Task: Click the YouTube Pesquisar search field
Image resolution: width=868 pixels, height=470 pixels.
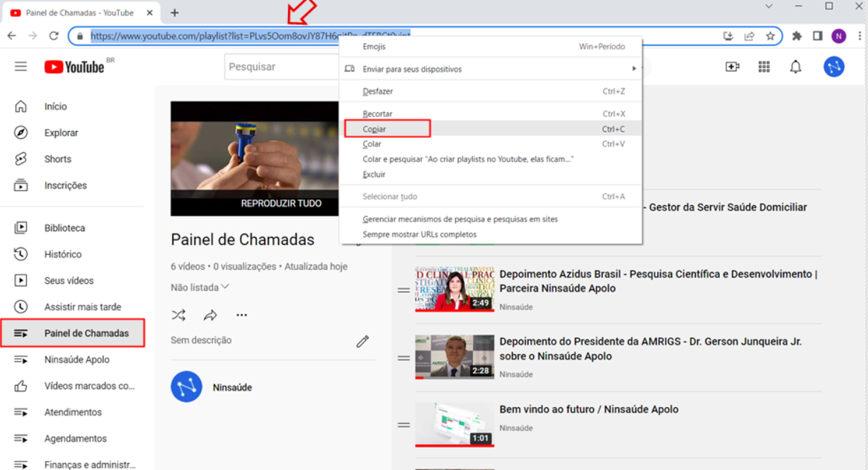Action: (282, 67)
